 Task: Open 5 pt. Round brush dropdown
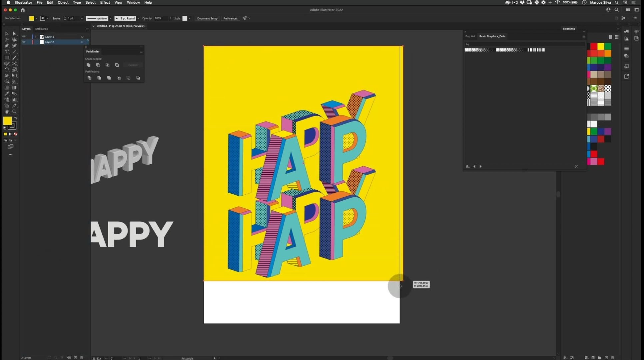138,18
